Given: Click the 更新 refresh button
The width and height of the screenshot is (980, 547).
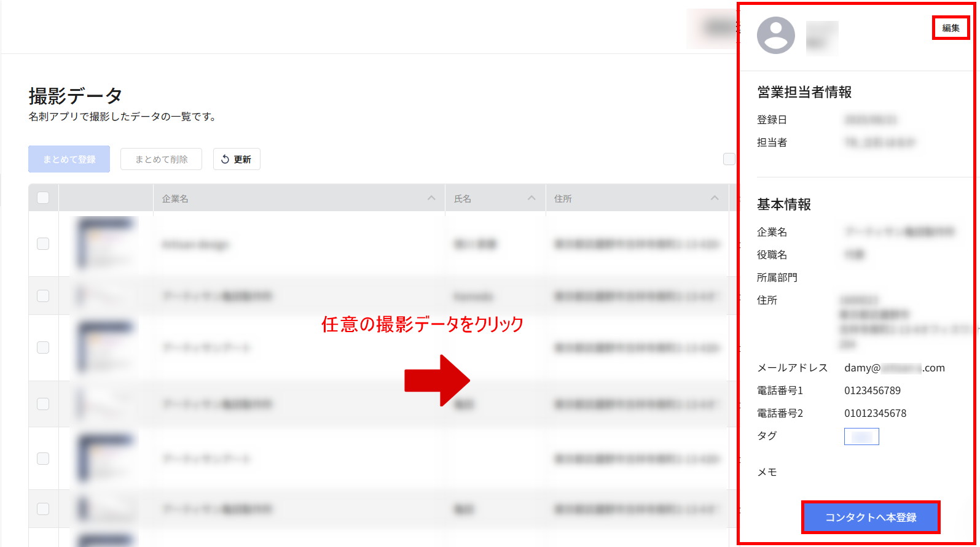Looking at the screenshot, I should [x=237, y=159].
